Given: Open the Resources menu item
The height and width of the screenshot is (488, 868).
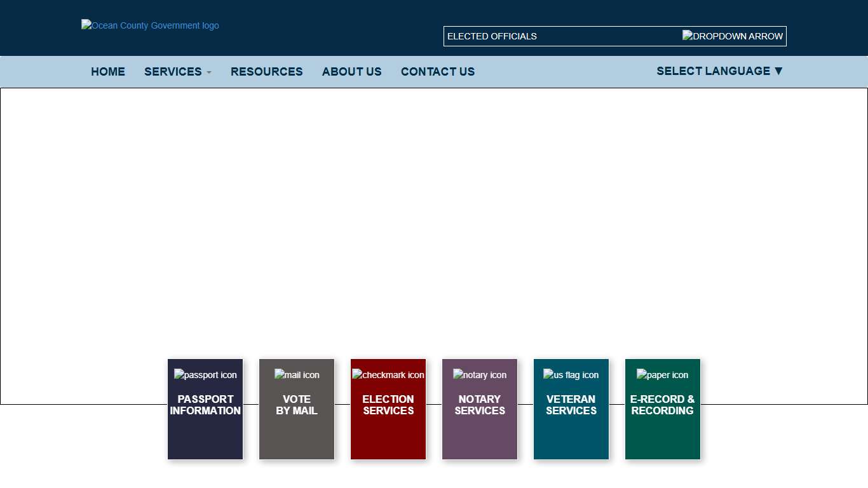Looking at the screenshot, I should pos(266,72).
